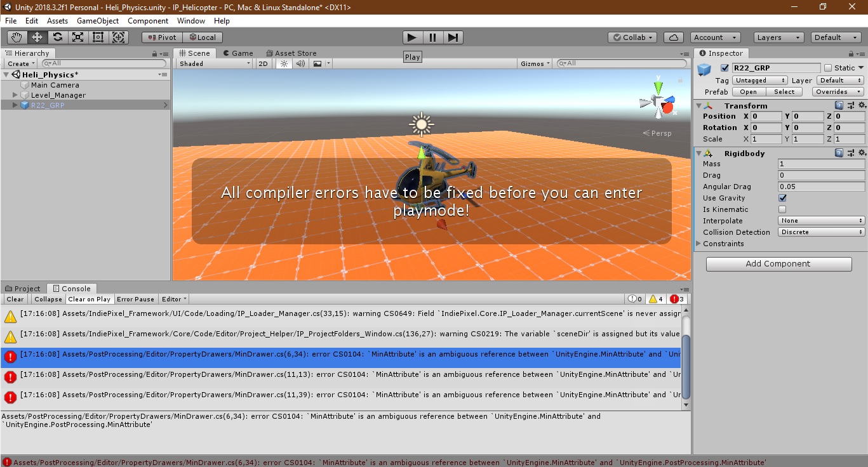The width and height of the screenshot is (868, 467).
Task: Select the highlighted MinDrawer error in Console
Action: pos(343,354)
